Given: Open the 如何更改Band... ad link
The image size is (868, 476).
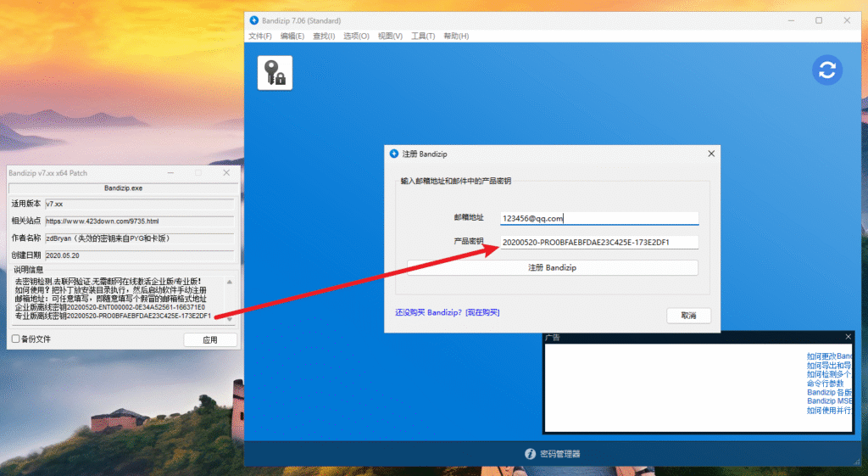Looking at the screenshot, I should 829,356.
